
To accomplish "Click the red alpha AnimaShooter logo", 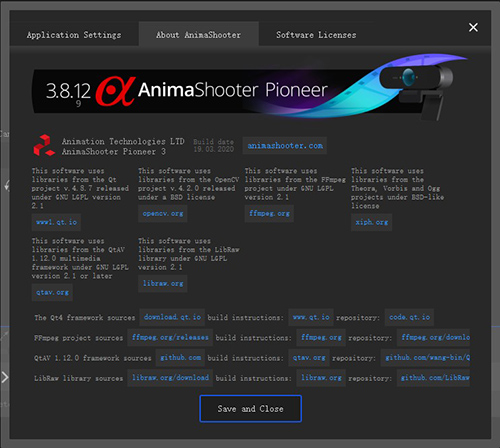I will click(x=116, y=91).
